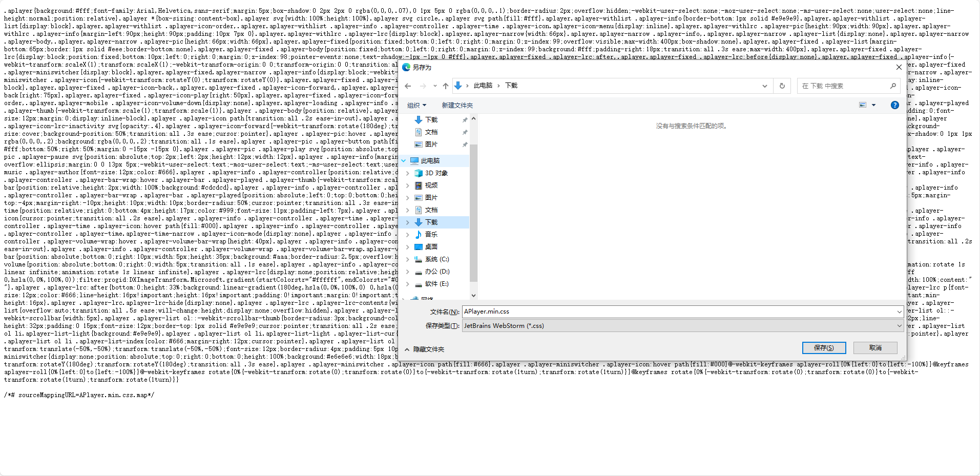Refresh the current folder view

coord(782,86)
